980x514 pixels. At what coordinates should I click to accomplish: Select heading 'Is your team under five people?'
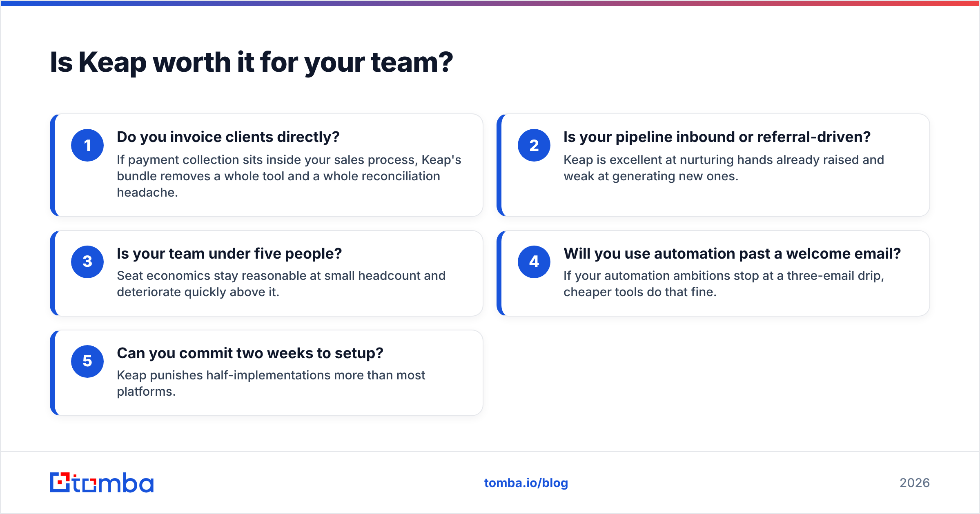pyautogui.click(x=229, y=254)
